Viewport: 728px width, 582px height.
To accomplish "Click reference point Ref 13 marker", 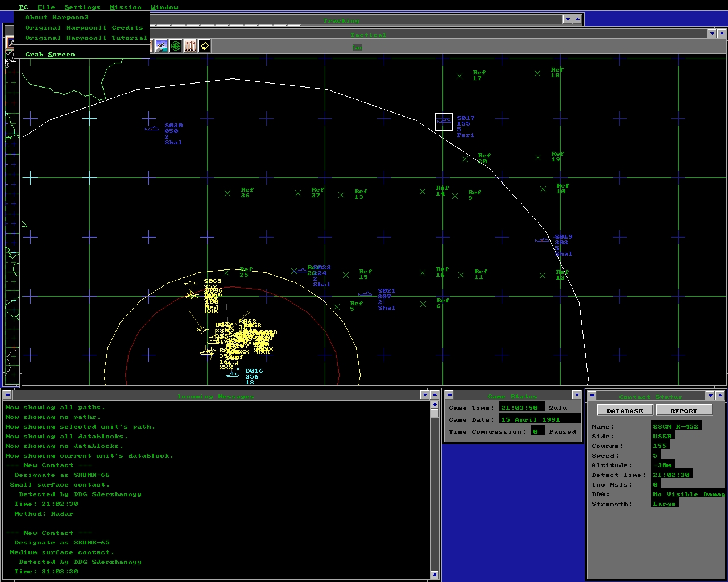I will pos(341,195).
